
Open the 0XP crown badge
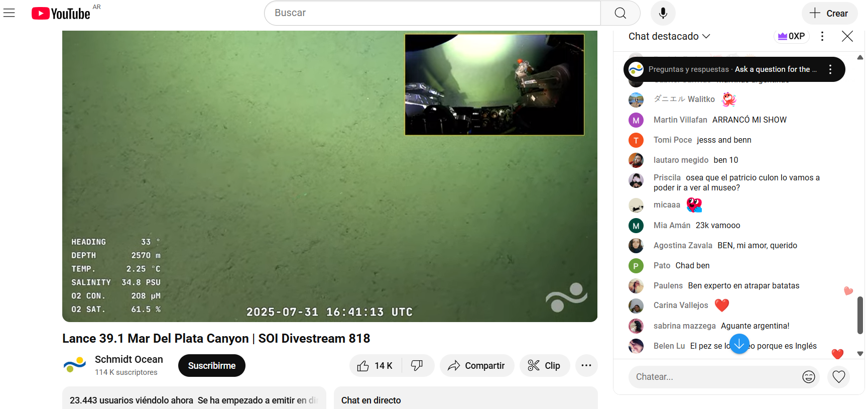point(791,36)
